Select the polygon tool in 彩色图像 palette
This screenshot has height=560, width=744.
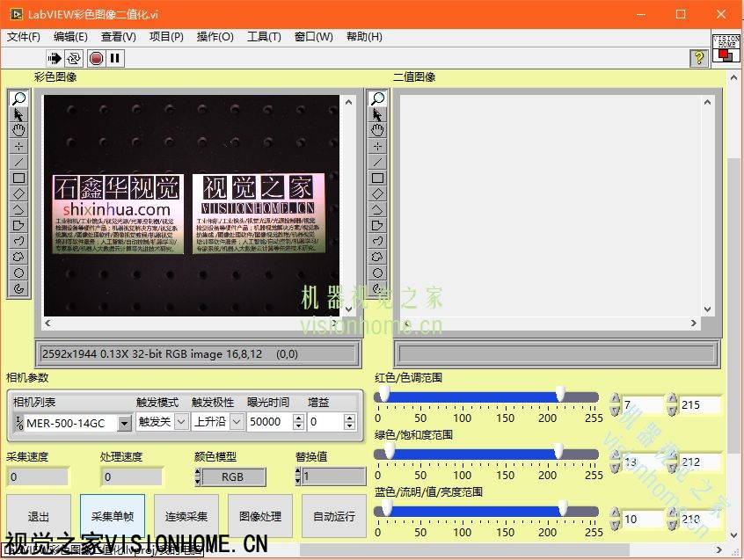click(19, 225)
